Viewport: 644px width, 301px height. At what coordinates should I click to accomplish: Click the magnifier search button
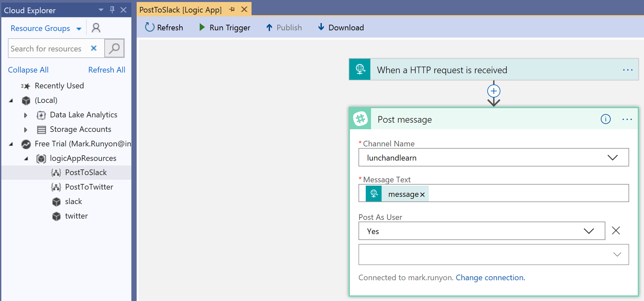coord(114,48)
